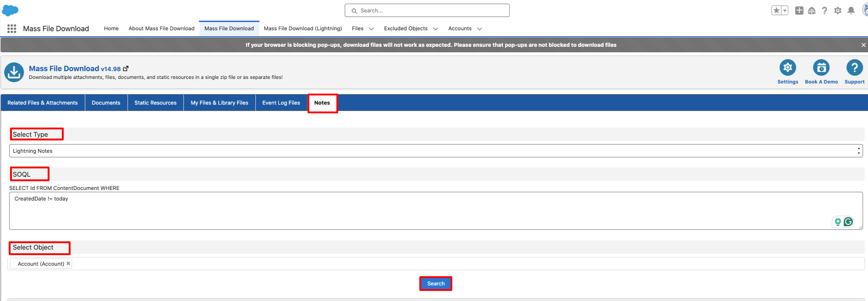
Task: Open the Excluded Objects nav item
Action: click(x=406, y=28)
